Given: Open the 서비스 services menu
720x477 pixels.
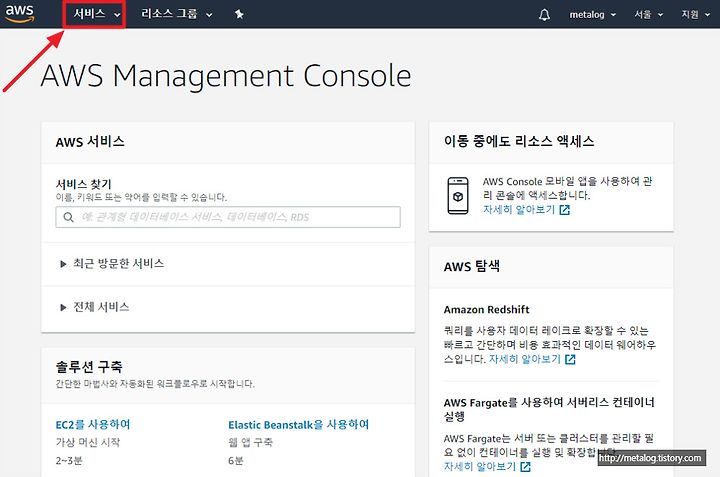Looking at the screenshot, I should pyautogui.click(x=96, y=14).
